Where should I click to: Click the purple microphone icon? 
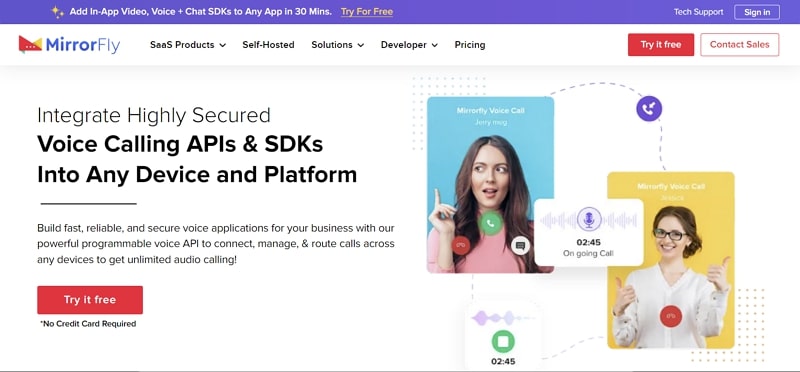pos(589,219)
